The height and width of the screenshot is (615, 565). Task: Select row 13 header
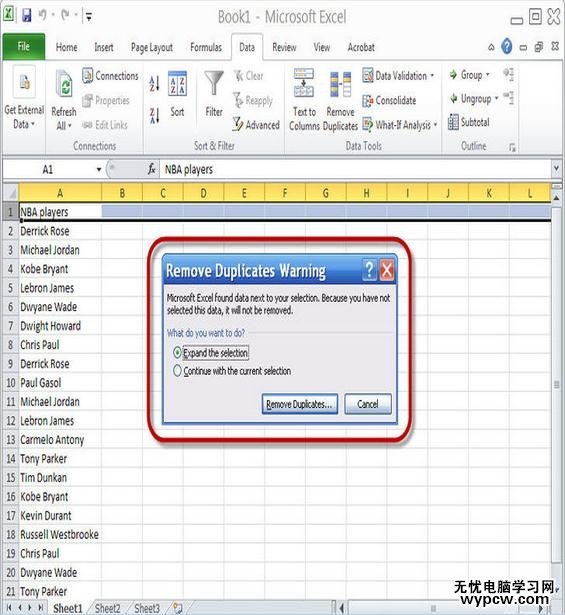click(x=11, y=440)
